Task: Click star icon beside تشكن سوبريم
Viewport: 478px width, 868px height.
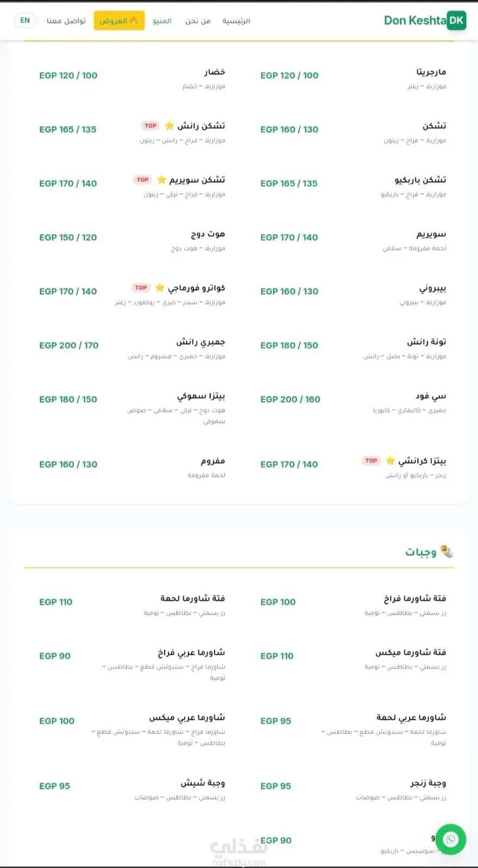Action: pyautogui.click(x=161, y=180)
